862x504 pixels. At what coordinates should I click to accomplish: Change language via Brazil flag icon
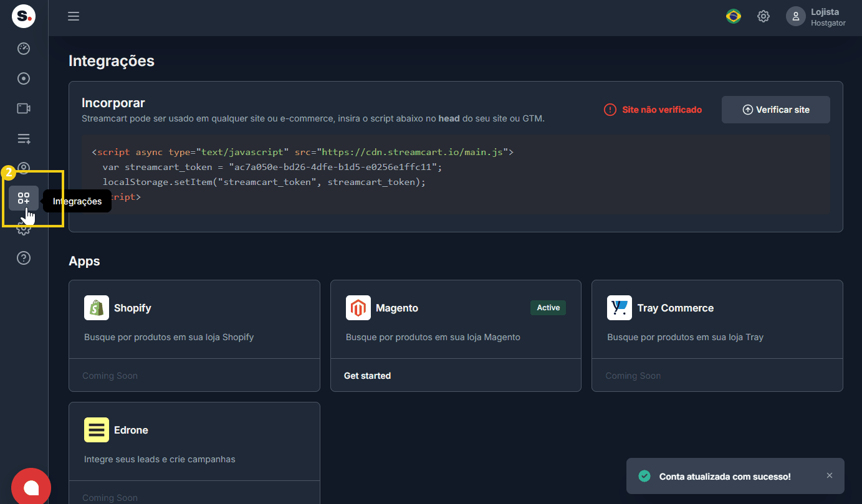coord(734,16)
